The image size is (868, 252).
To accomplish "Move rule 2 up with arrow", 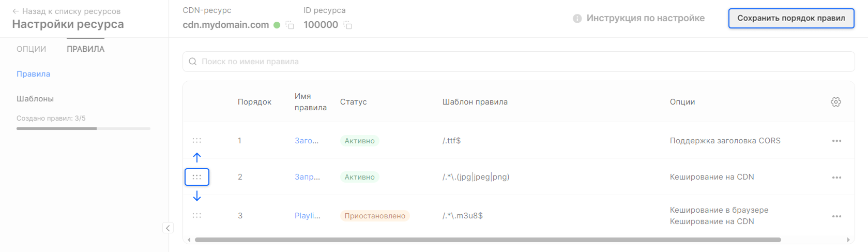I will point(197,157).
